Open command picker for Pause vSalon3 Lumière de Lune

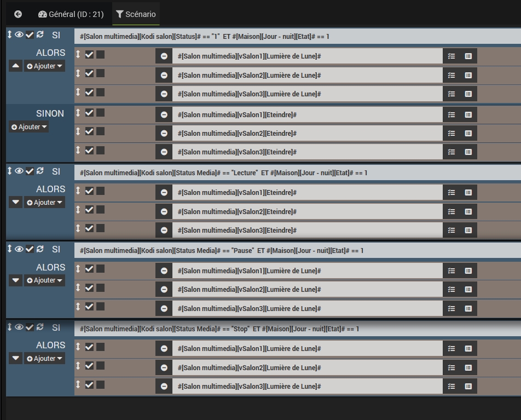[468, 309]
